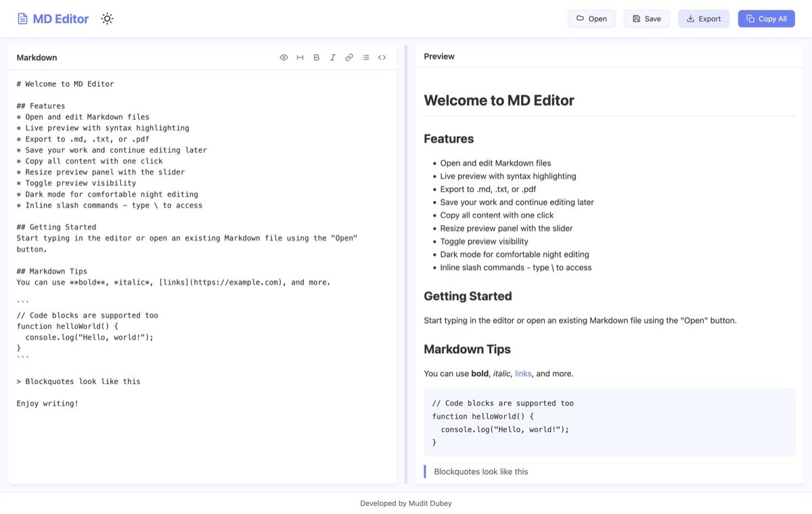The image size is (812, 514).
Task: Click '* Resize preview panel with the slider' editor line
Action: coord(101,172)
